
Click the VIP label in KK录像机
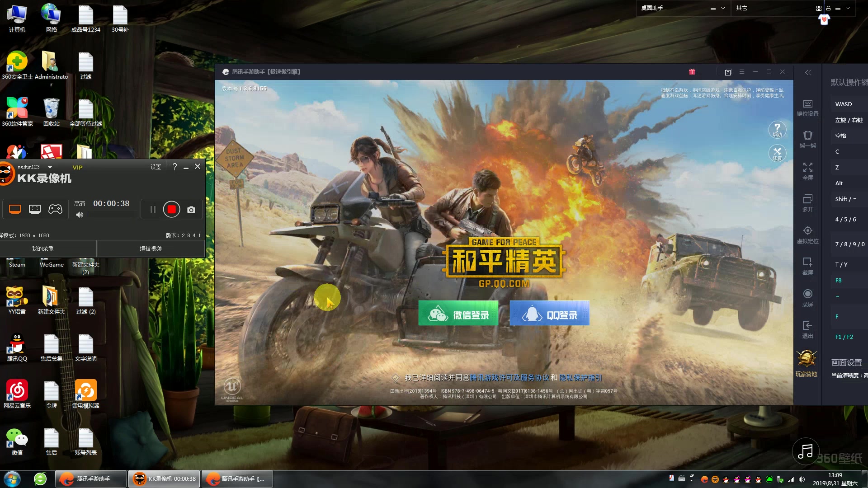click(x=77, y=167)
